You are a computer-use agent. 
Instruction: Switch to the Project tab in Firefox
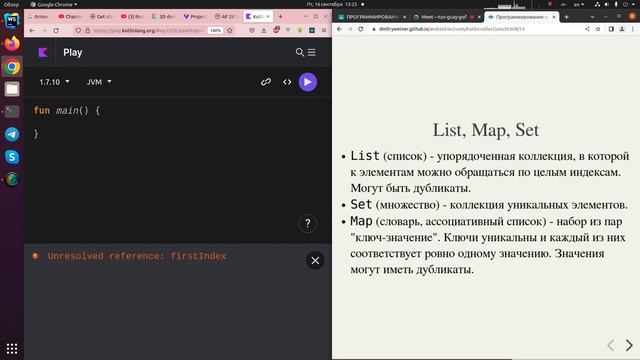pos(194,16)
